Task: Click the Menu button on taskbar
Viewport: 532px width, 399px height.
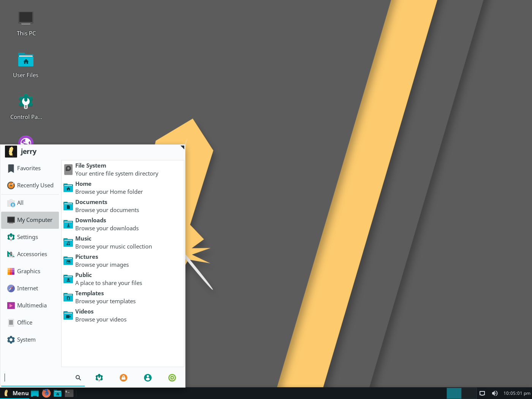Action: pyautogui.click(x=16, y=393)
